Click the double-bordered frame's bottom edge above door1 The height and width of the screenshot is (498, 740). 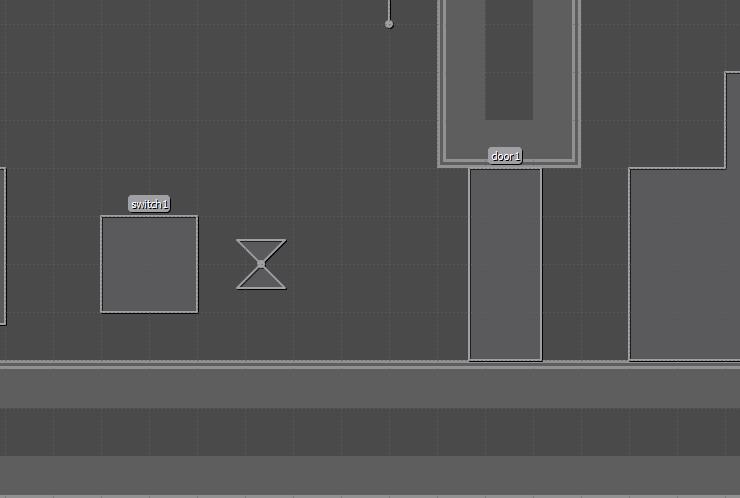509,162
